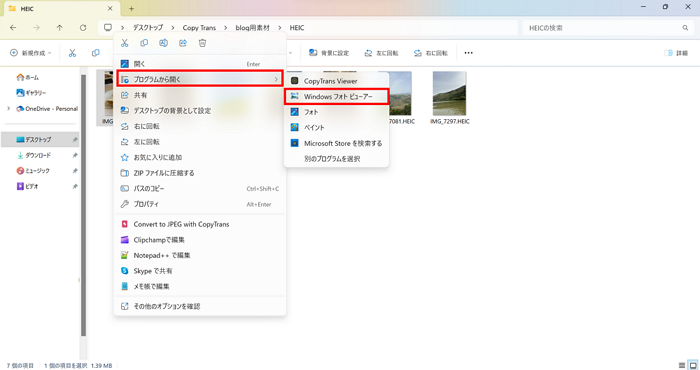700x370 pixels.
Task: Open ギャラリー in the sidebar
Action: [31, 93]
